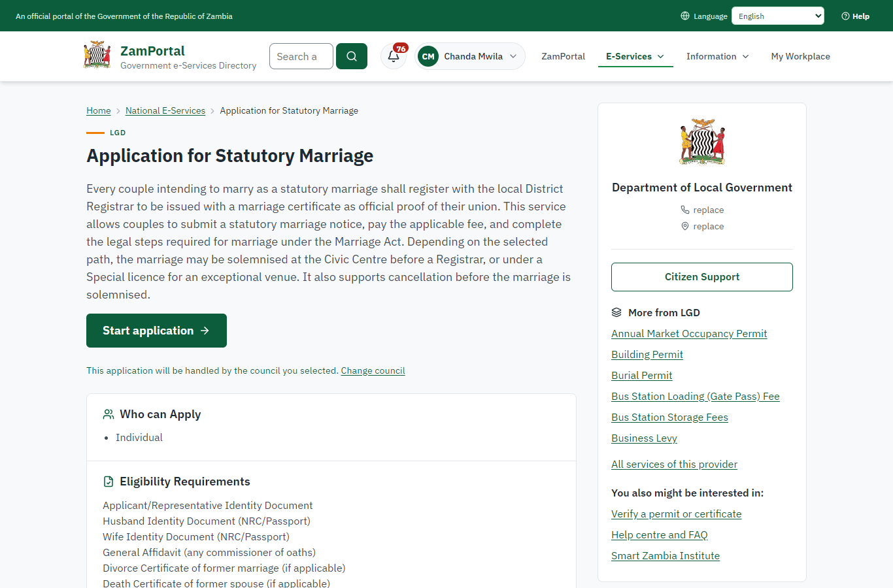Click the 'General Affidavit' requirement line
The width and height of the screenshot is (893, 588).
(x=209, y=552)
